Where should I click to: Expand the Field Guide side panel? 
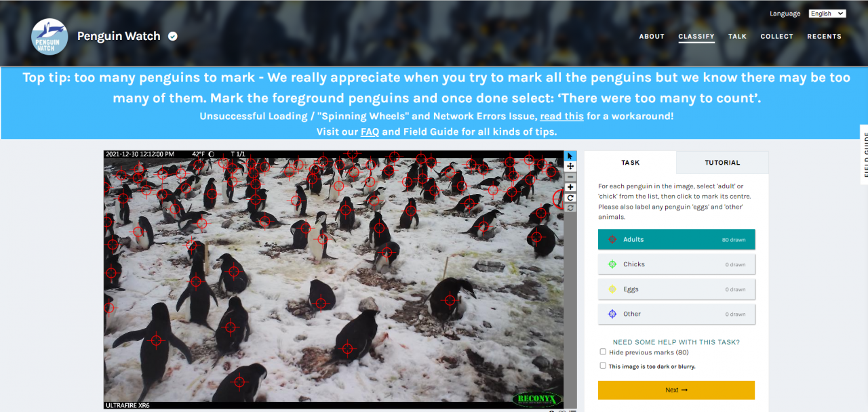[864, 154]
